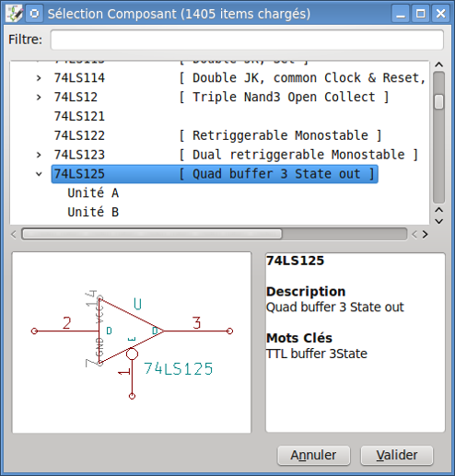The width and height of the screenshot is (455, 476).
Task: Expand the 74LS123 tree node
Action: 39,155
